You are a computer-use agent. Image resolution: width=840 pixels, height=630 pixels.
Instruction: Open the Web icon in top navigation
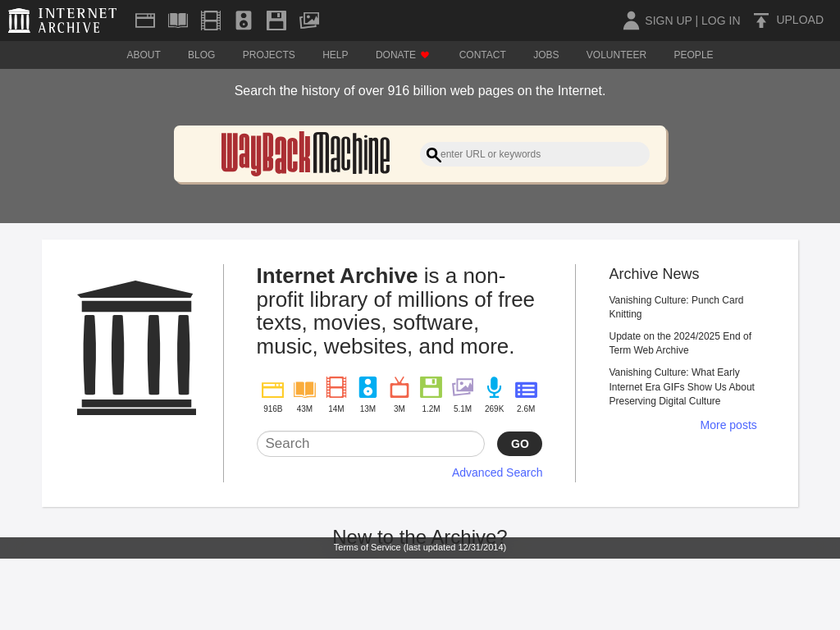[145, 21]
